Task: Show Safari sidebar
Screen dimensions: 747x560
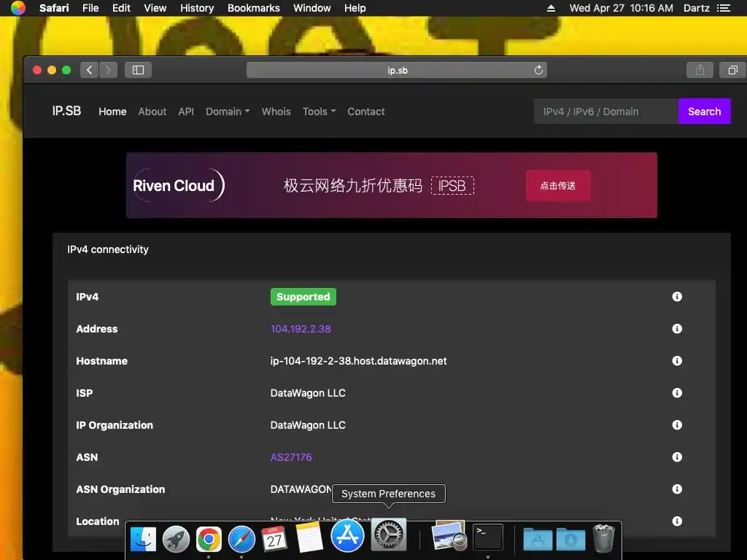Action: click(138, 70)
